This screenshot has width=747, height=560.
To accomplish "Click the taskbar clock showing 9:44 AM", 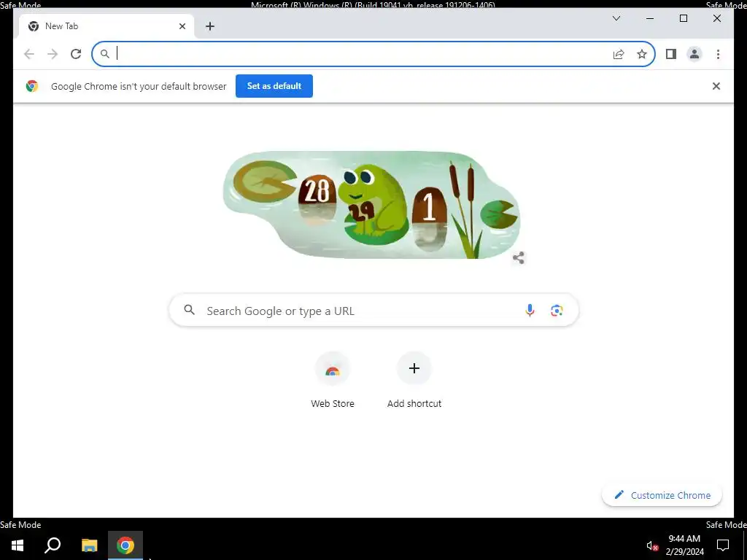I will [x=684, y=545].
